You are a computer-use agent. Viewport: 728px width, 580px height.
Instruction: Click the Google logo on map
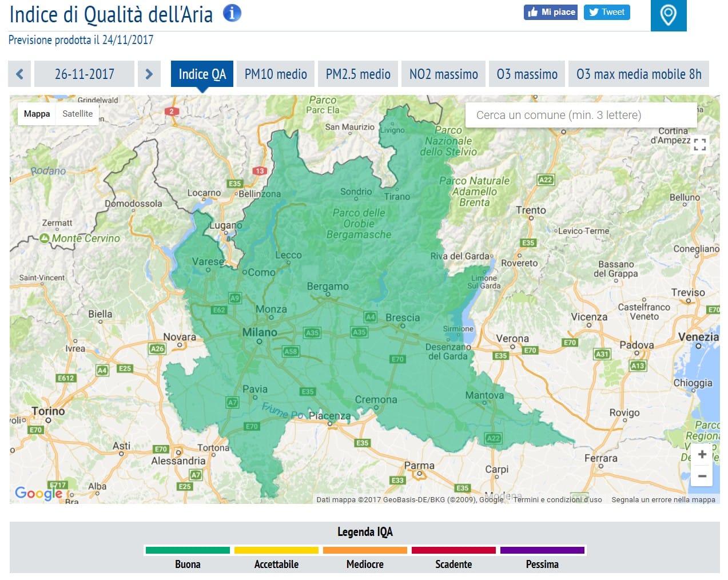pyautogui.click(x=38, y=492)
